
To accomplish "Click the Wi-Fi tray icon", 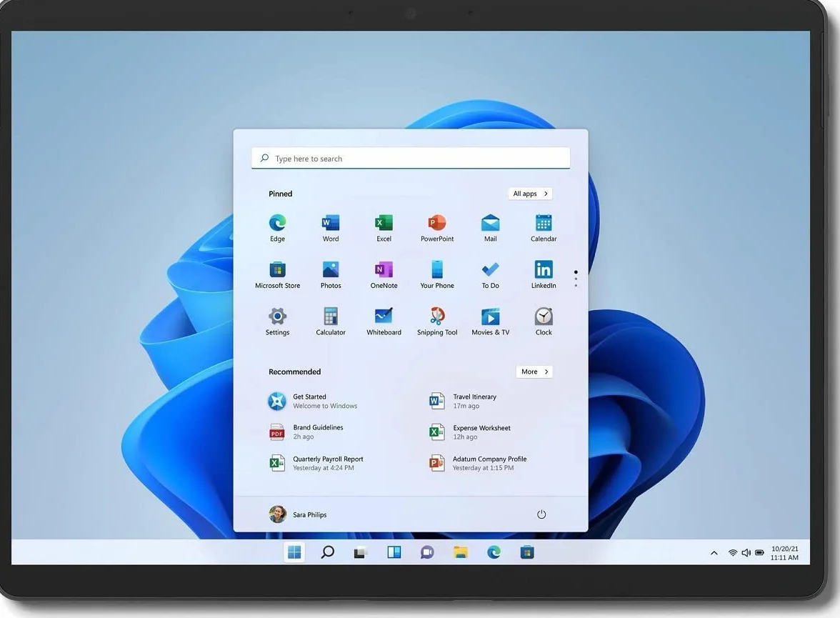I will (732, 552).
